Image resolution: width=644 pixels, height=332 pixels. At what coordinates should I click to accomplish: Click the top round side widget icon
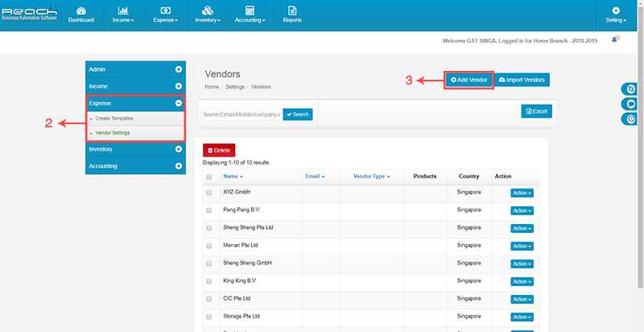coord(630,89)
